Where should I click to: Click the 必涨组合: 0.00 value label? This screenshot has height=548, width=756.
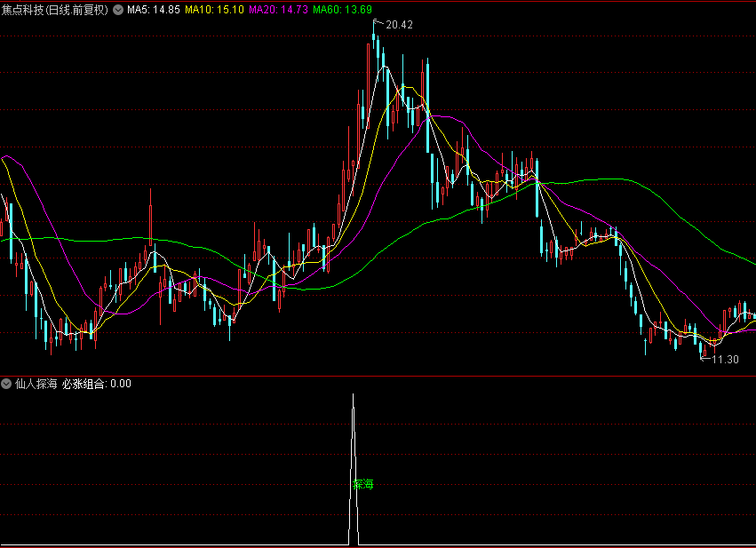(97, 384)
